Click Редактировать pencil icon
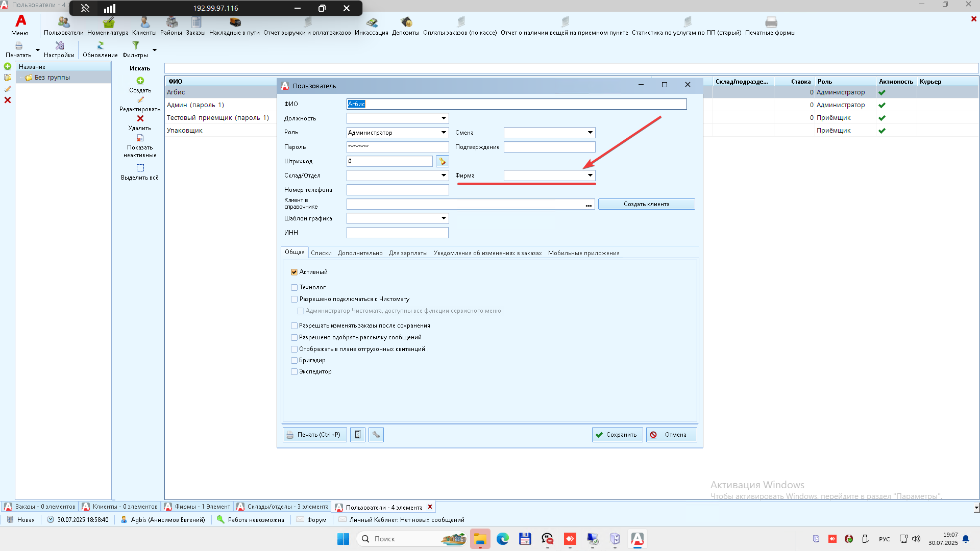 [x=140, y=100]
